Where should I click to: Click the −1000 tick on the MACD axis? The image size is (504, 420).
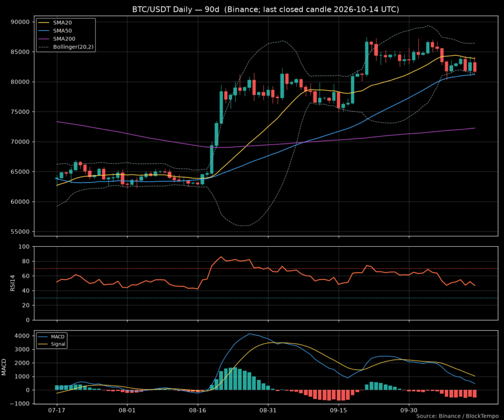(x=20, y=404)
